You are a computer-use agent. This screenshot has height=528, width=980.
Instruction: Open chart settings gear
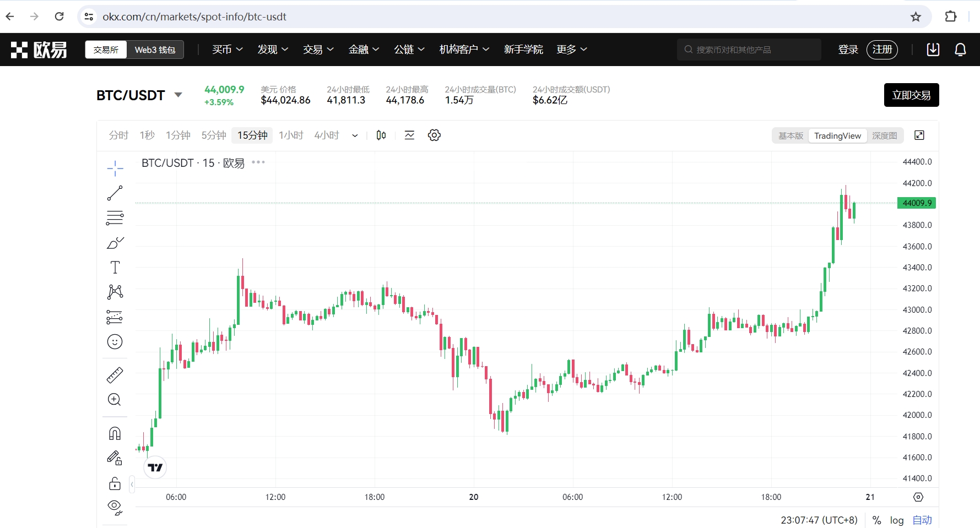[434, 135]
